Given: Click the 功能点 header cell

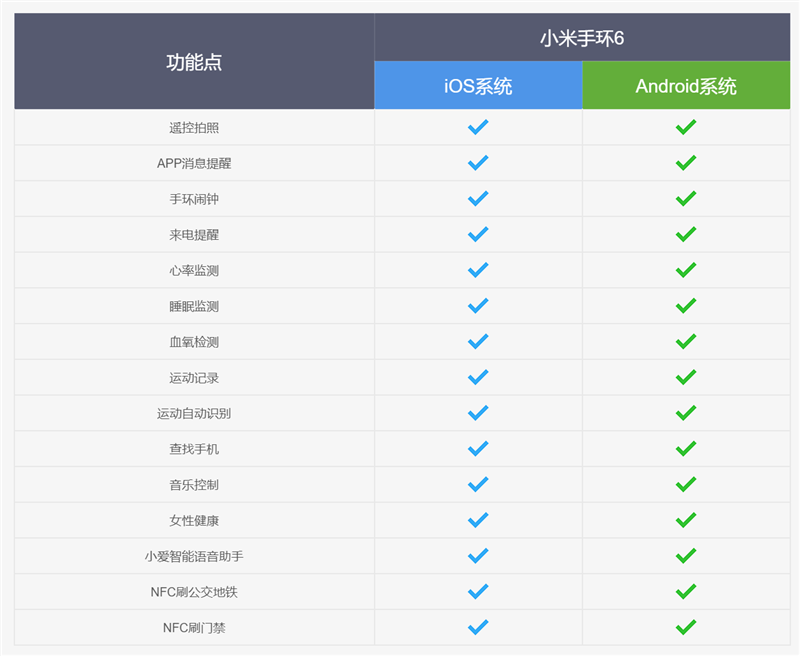Looking at the screenshot, I should [x=194, y=62].
